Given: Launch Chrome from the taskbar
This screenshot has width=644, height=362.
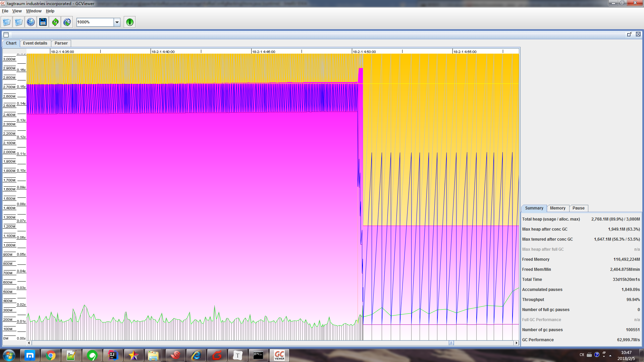Looking at the screenshot, I should [51, 355].
